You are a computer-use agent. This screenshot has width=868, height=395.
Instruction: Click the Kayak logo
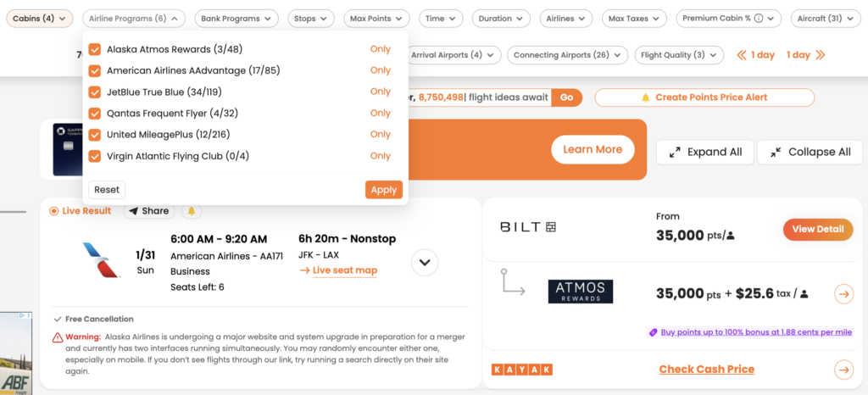[522, 370]
